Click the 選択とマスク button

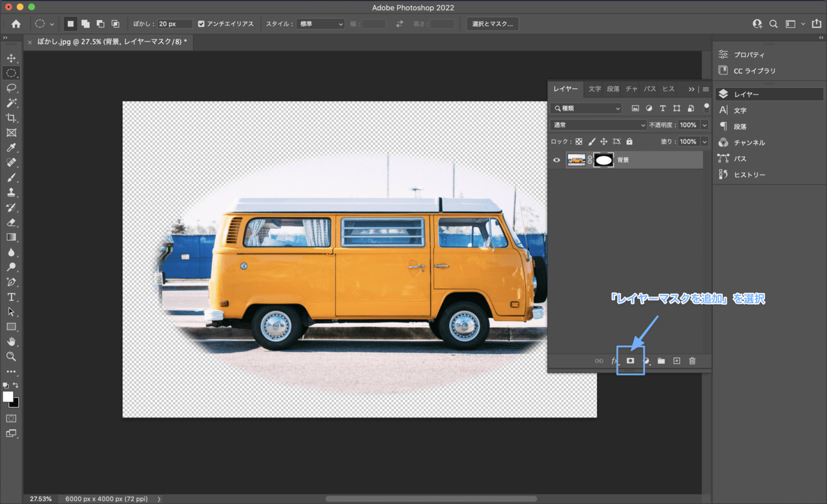point(494,23)
